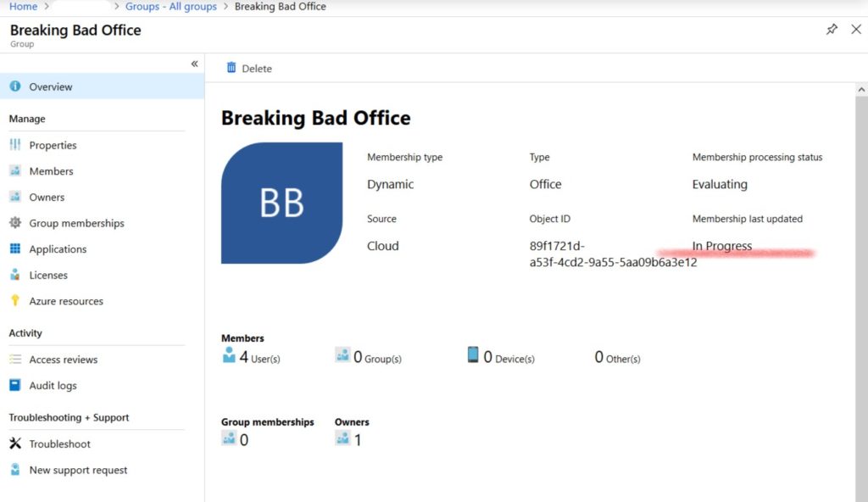The image size is (868, 502).
Task: Click the Access reviews list icon
Action: (x=15, y=359)
